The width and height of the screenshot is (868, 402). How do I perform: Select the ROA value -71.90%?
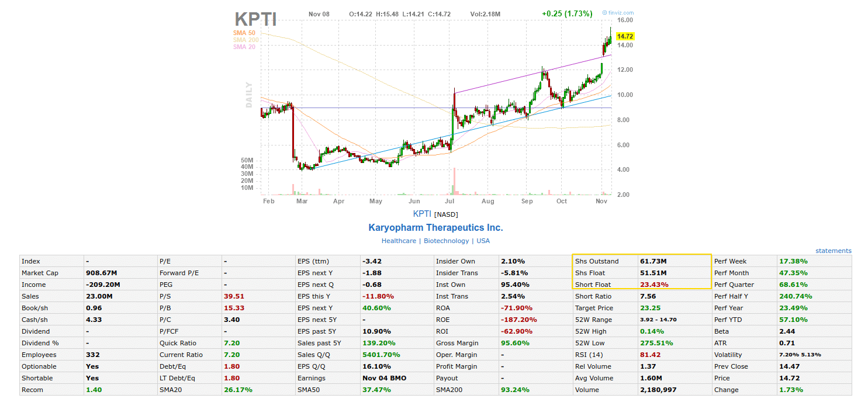(517, 308)
